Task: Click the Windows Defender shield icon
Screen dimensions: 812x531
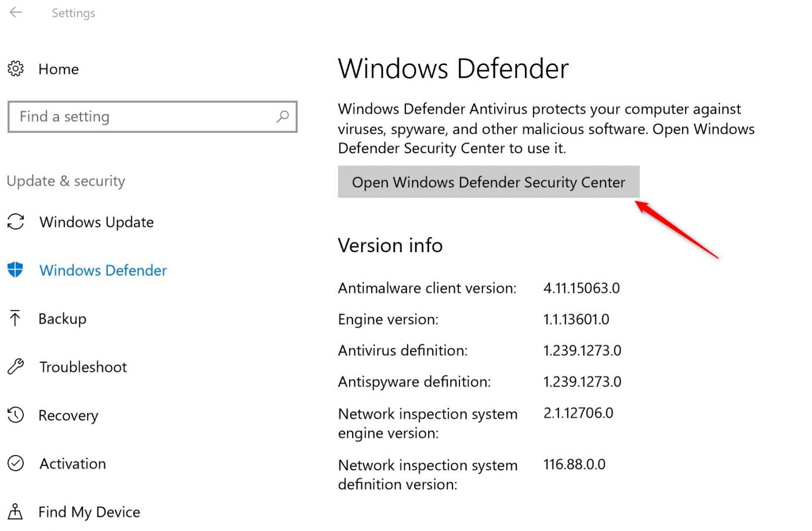Action: [x=16, y=270]
